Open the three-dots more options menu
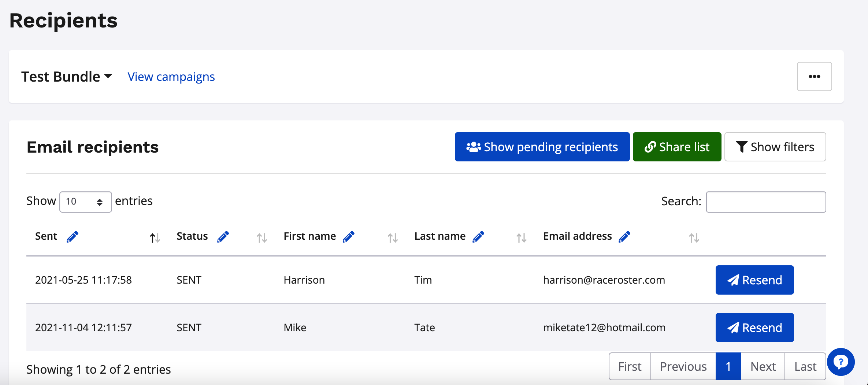868x385 pixels. [814, 76]
